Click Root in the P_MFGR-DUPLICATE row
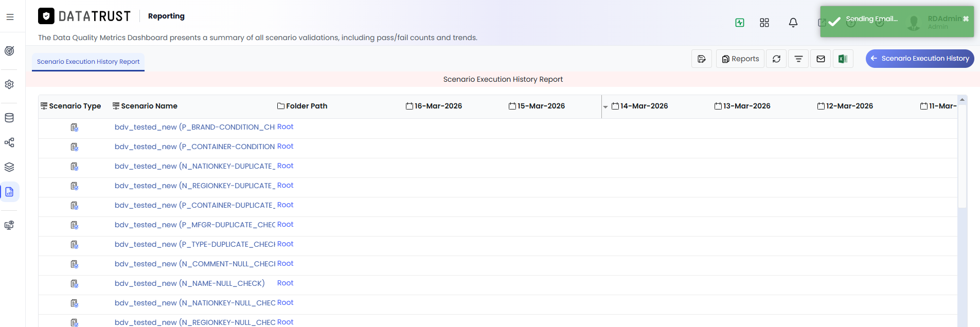This screenshot has height=327, width=980. (x=285, y=224)
